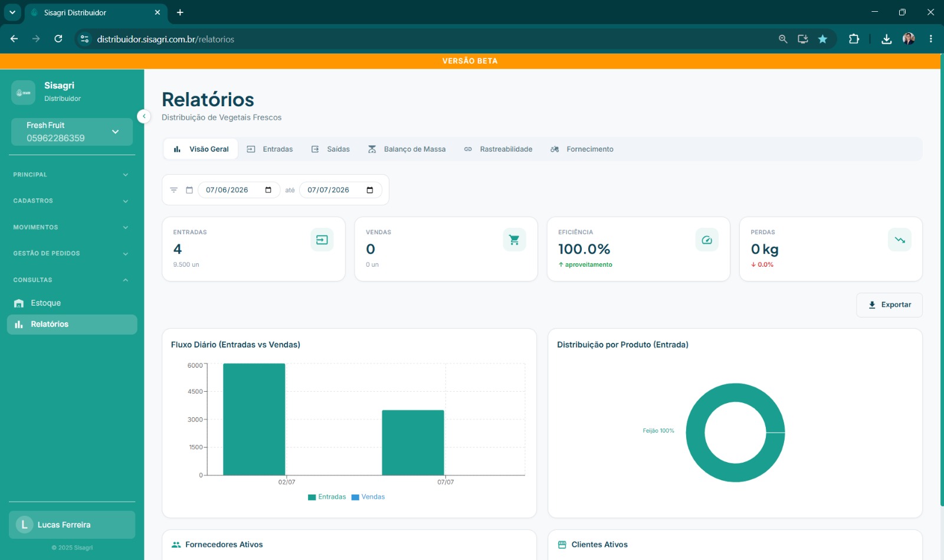
Task: Click the end date field 07/07/2026
Action: 340,190
